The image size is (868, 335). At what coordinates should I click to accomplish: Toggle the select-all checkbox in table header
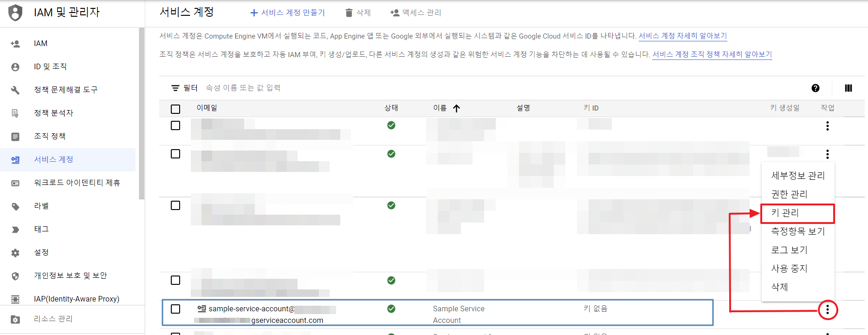pos(175,109)
